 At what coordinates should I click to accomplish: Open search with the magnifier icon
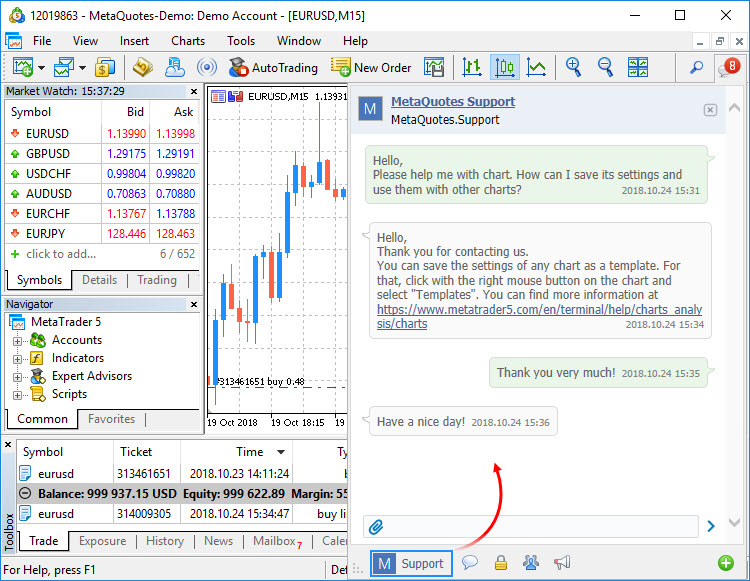coord(696,67)
